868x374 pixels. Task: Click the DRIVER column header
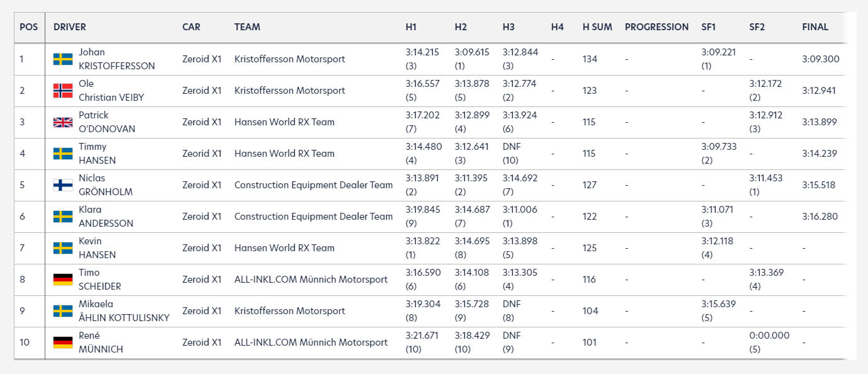pos(70,27)
